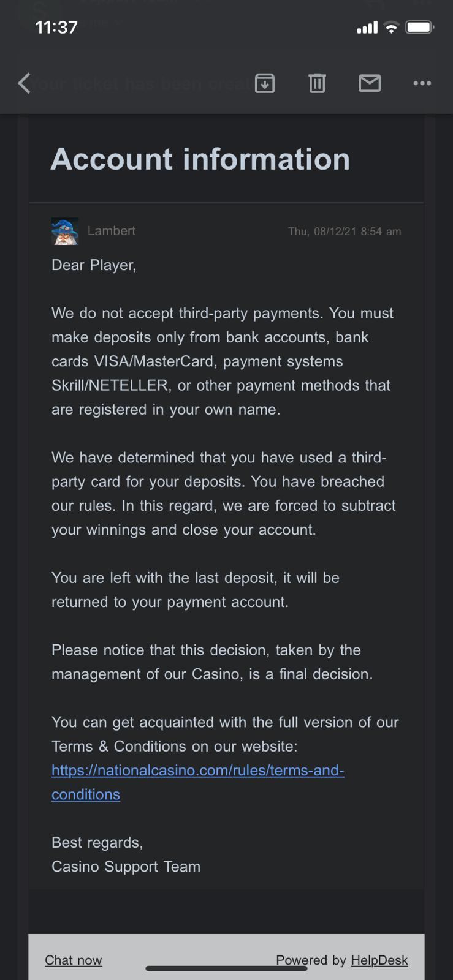
Task: Tap the Thu, 08/12/21 8:54 am timestamp
Action: (345, 232)
